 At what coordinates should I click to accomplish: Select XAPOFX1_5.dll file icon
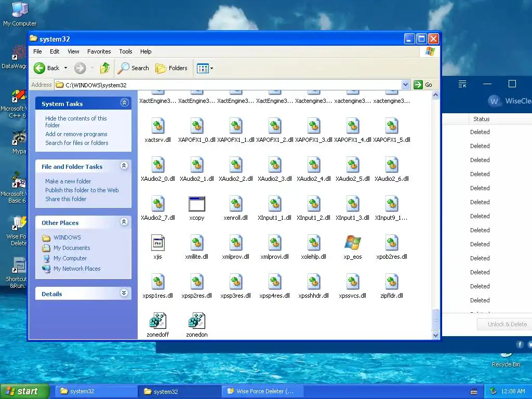click(x=392, y=126)
